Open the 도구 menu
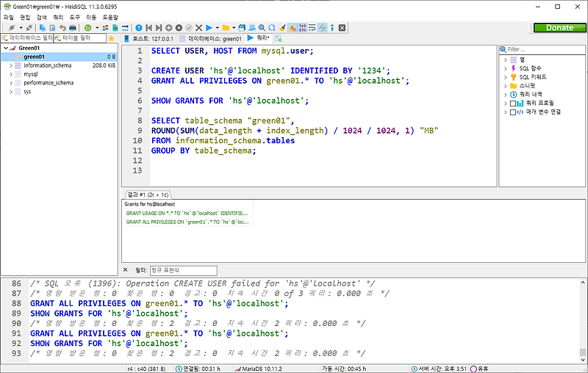The height and width of the screenshot is (373, 588). [75, 16]
